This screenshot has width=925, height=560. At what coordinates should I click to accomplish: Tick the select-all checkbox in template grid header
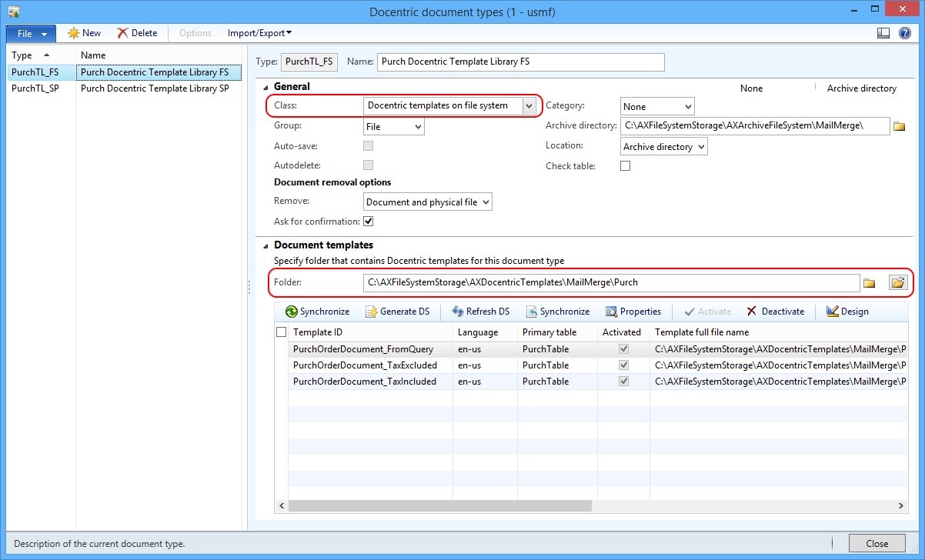[x=281, y=332]
